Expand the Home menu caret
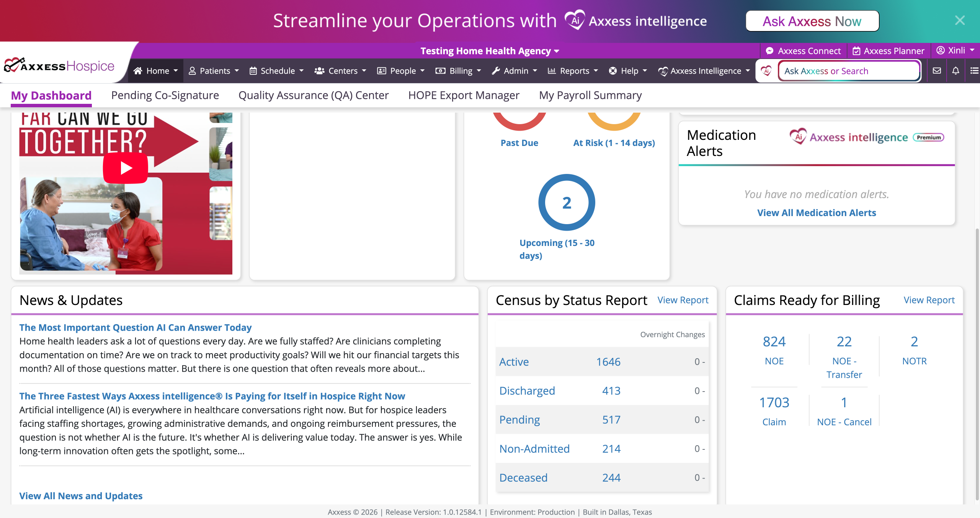The width and height of the screenshot is (980, 518). 176,71
